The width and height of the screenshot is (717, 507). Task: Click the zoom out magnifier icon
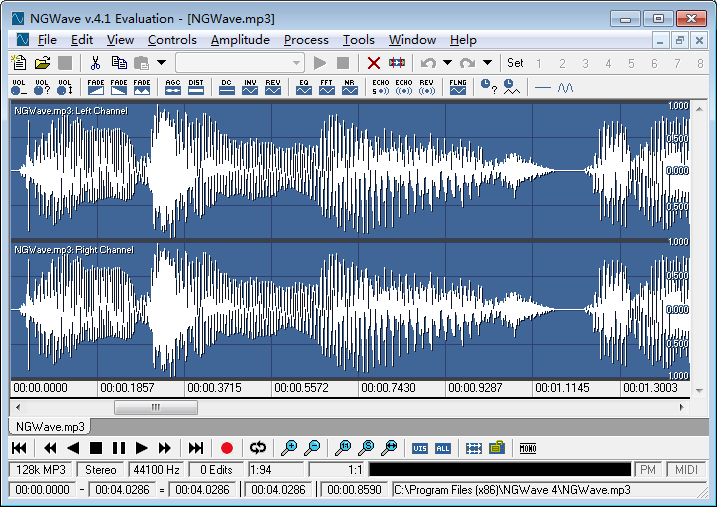[312, 448]
